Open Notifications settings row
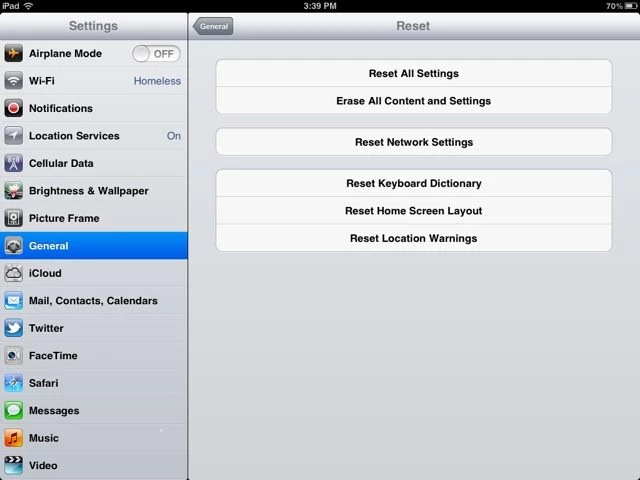 click(94, 108)
